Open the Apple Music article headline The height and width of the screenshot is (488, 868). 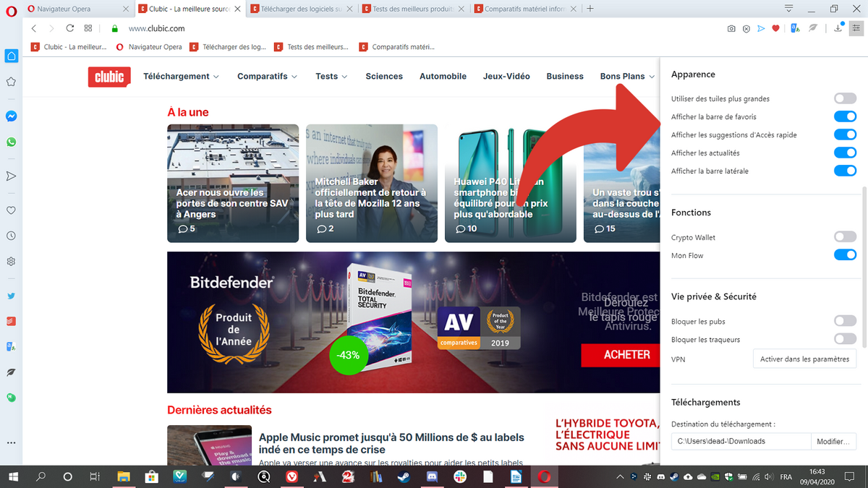[391, 443]
